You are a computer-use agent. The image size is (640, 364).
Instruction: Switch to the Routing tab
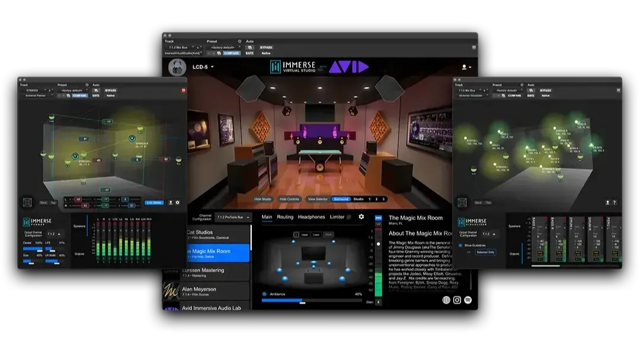(x=285, y=217)
